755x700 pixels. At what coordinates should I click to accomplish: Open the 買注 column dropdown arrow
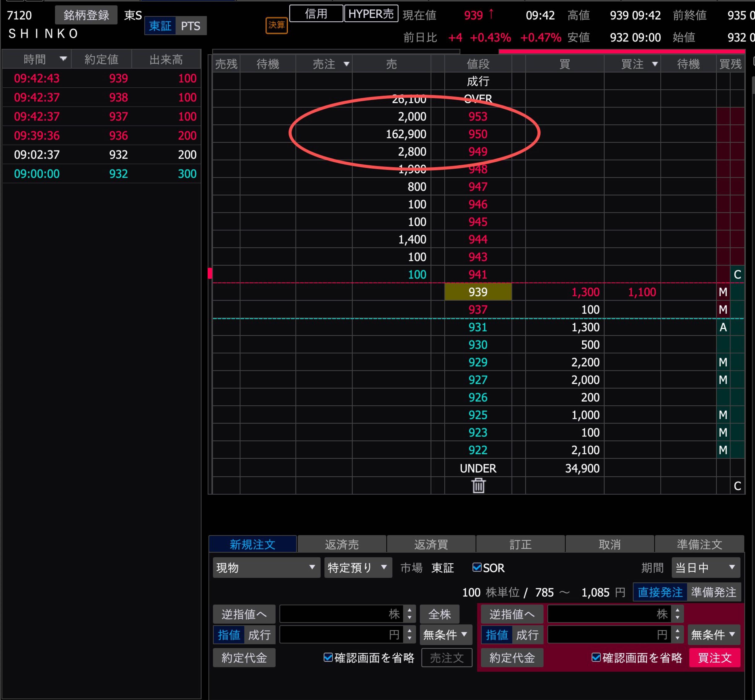tap(655, 64)
